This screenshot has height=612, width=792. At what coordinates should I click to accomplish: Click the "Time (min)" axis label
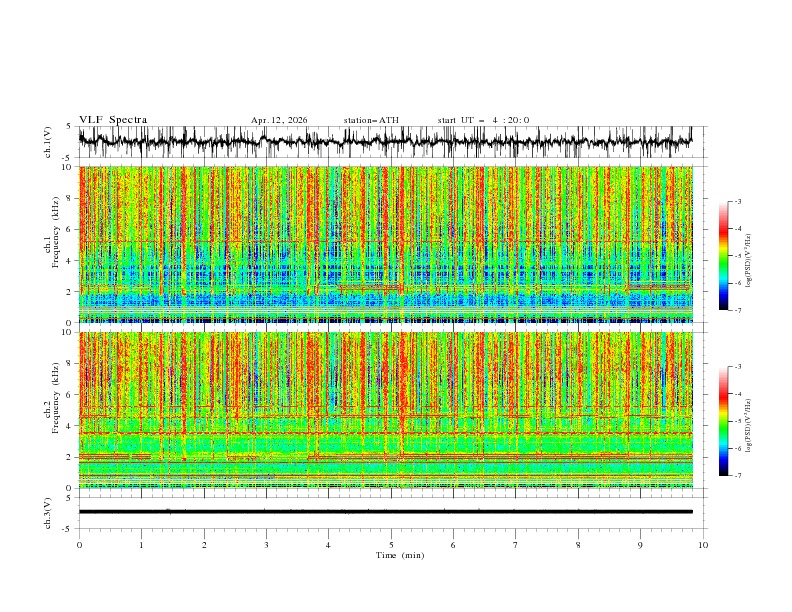pos(400,555)
